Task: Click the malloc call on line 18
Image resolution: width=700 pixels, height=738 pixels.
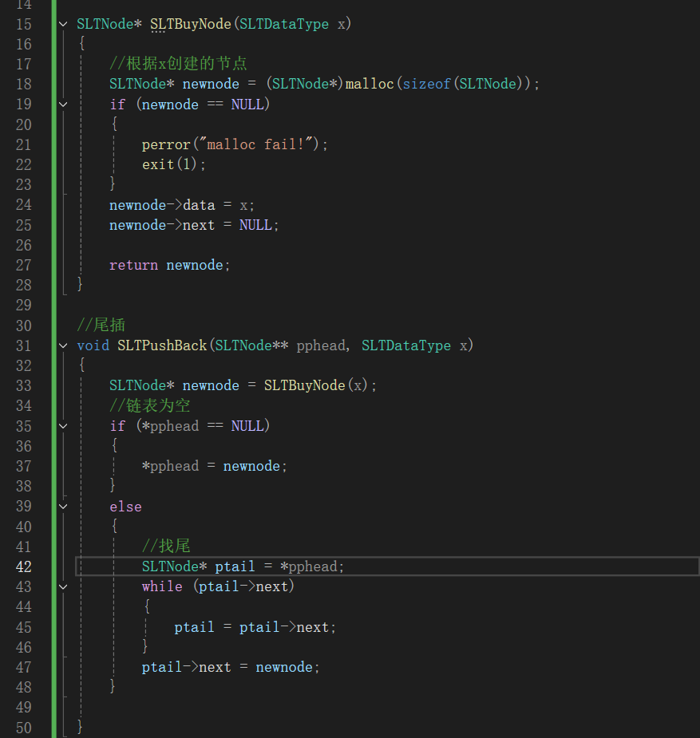Action: pyautogui.click(x=370, y=84)
